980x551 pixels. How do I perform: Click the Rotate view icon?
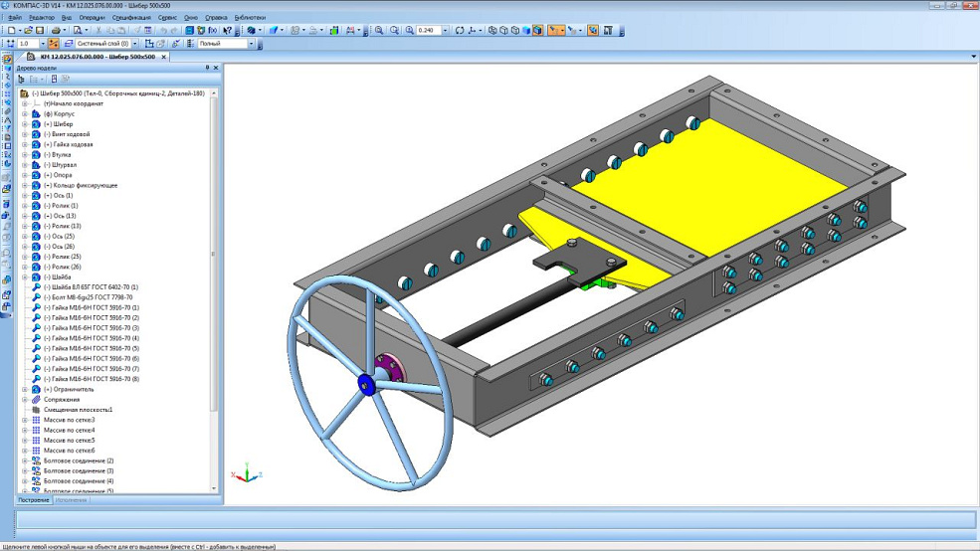coord(460,31)
